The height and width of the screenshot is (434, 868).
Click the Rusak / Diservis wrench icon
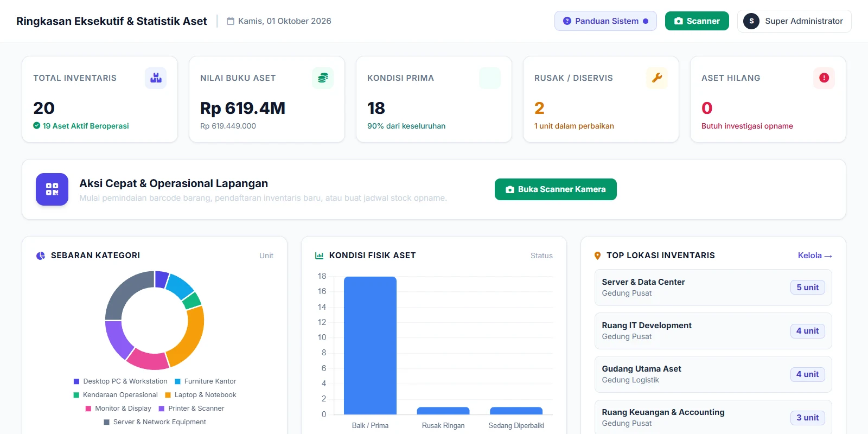coord(657,78)
